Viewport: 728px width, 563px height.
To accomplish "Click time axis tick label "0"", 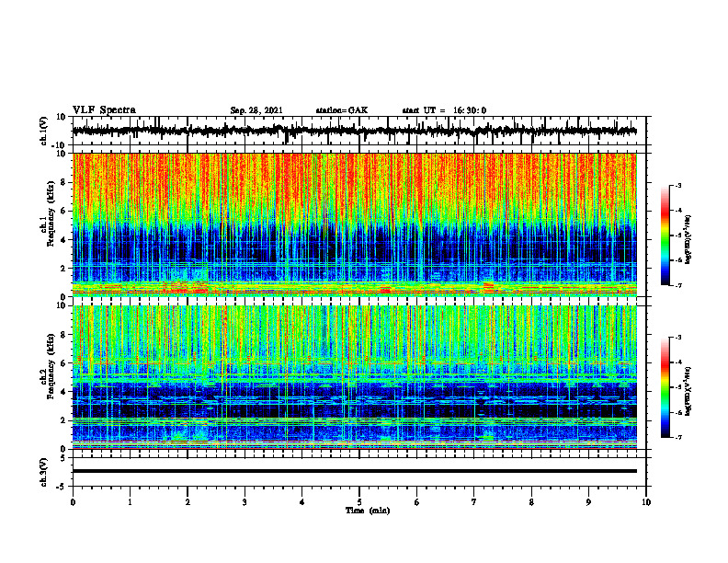I will (73, 502).
